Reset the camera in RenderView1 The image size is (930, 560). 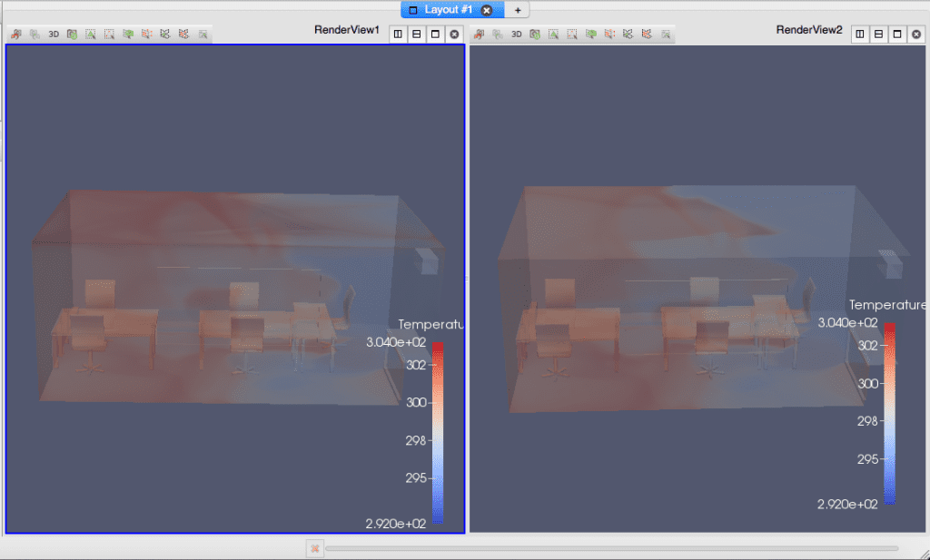pyautogui.click(x=36, y=34)
